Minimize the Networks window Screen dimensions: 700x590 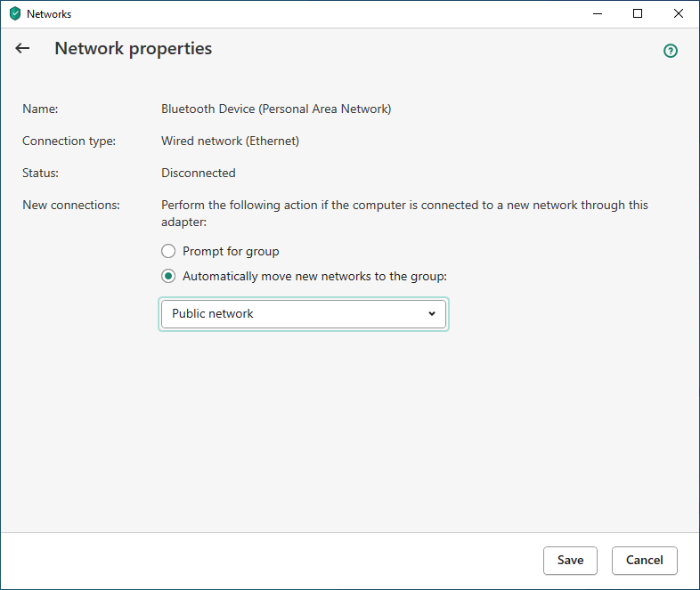pyautogui.click(x=597, y=14)
